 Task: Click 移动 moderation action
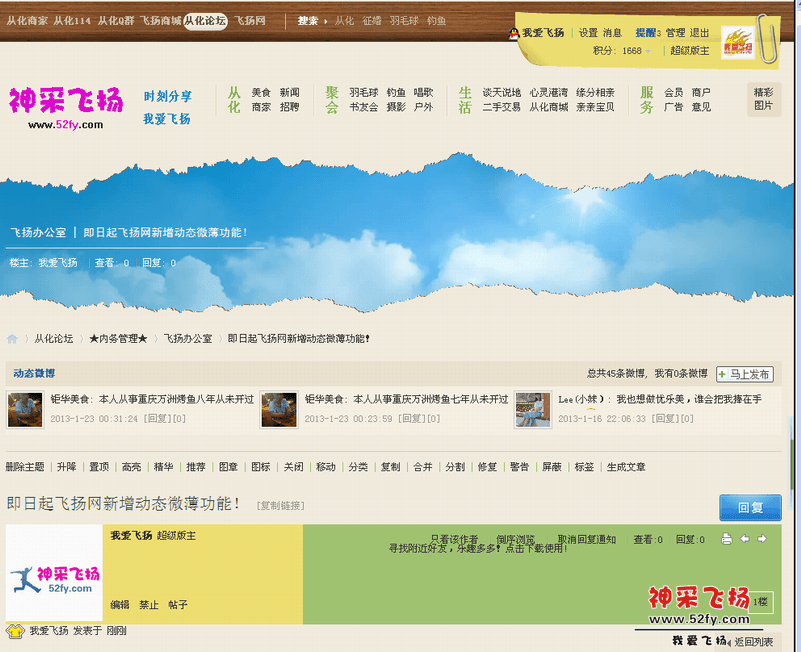[325, 467]
